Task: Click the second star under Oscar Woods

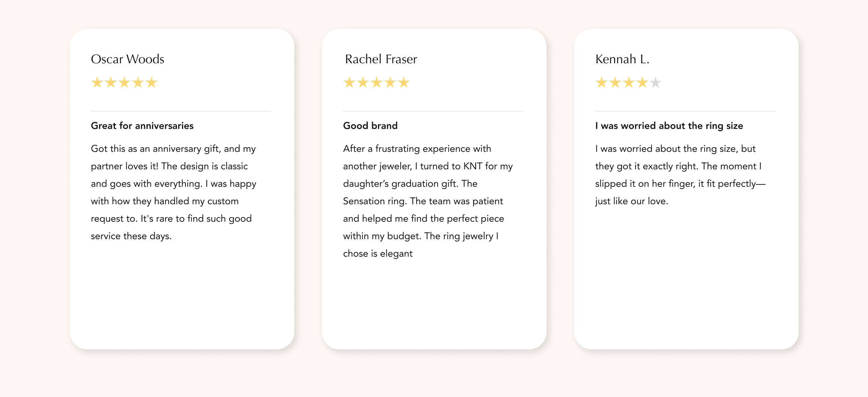Action: (110, 83)
